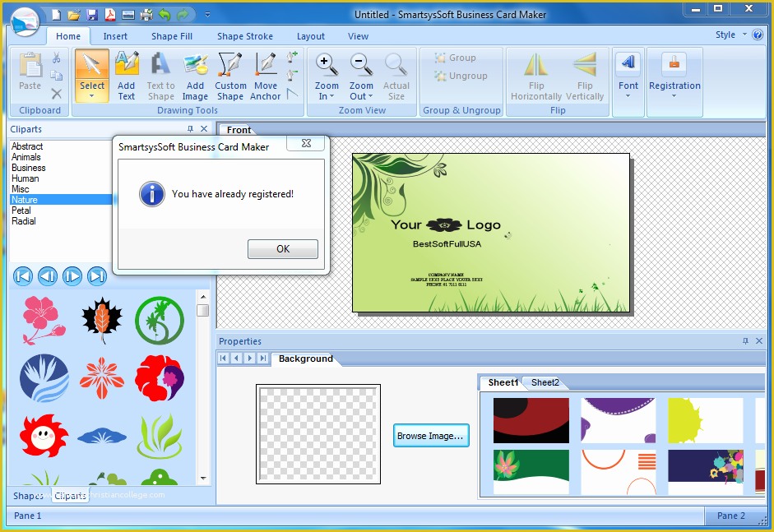Click the New document icon in the quick access toolbar
The width and height of the screenshot is (774, 532).
pyautogui.click(x=56, y=15)
